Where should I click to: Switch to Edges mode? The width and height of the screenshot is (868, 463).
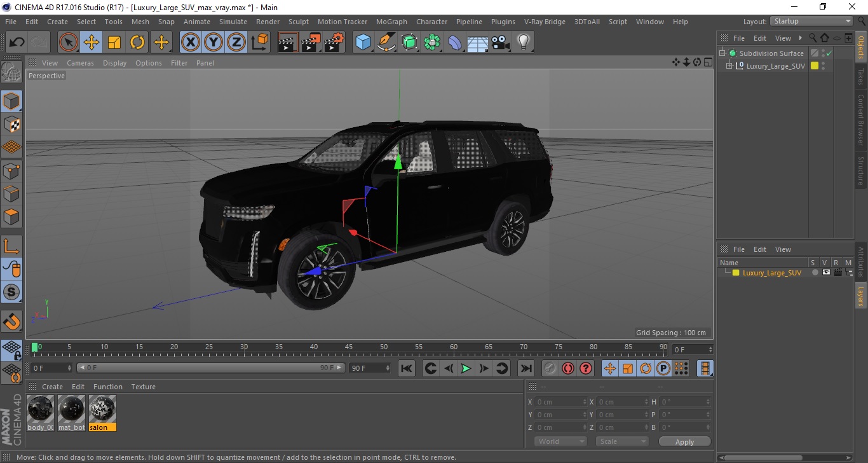(x=11, y=193)
